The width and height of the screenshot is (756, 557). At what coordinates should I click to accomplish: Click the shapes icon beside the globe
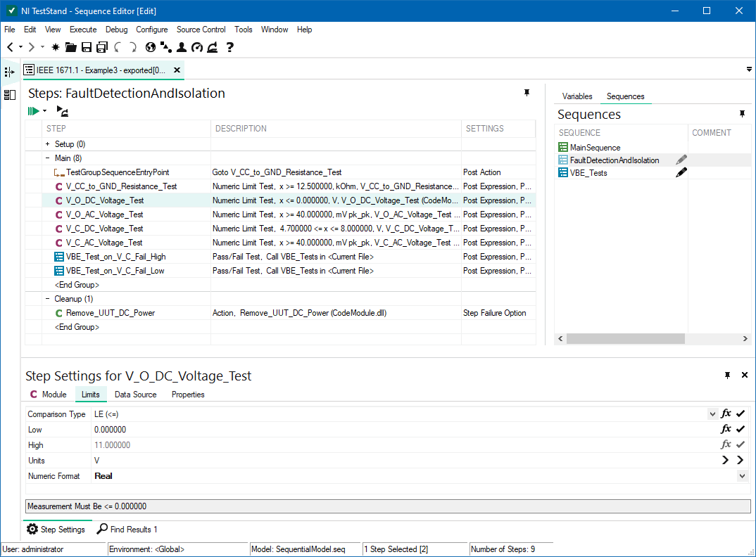click(166, 47)
